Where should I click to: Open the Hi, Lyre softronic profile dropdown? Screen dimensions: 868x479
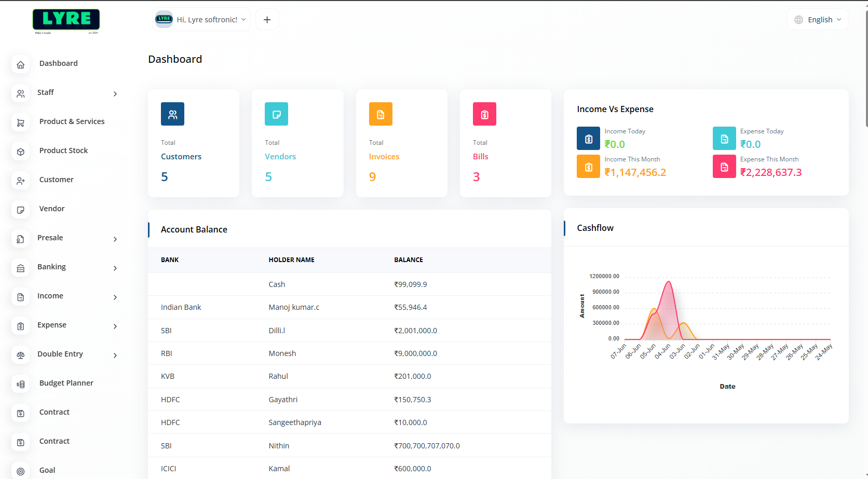point(201,20)
